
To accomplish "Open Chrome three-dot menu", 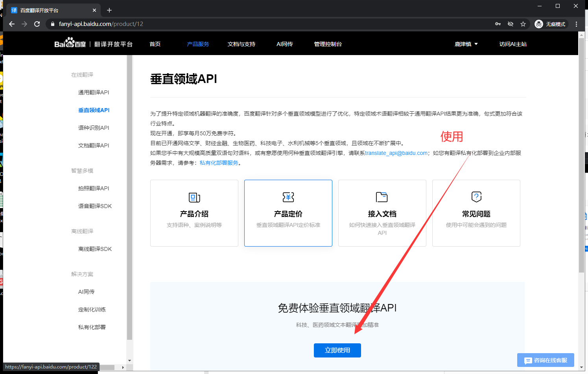I will point(577,24).
